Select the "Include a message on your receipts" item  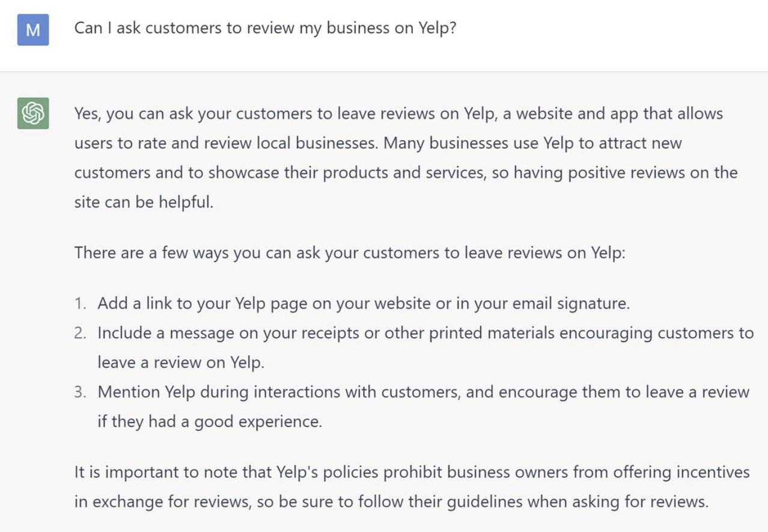pos(425,333)
